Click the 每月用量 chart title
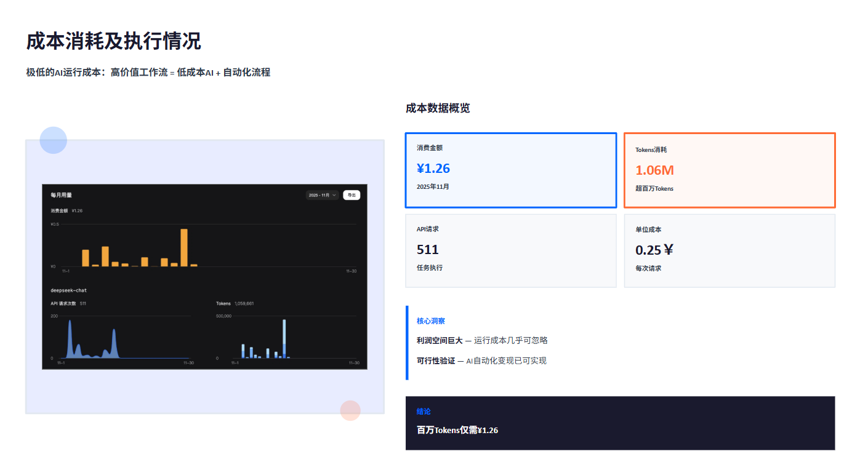Screen dimensions: 868x470 (x=61, y=195)
